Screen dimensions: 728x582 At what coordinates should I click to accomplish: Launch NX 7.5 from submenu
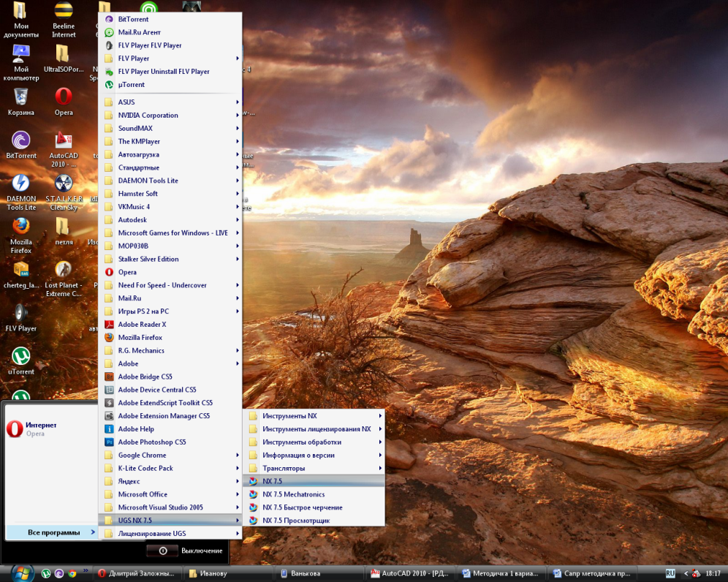tap(314, 481)
